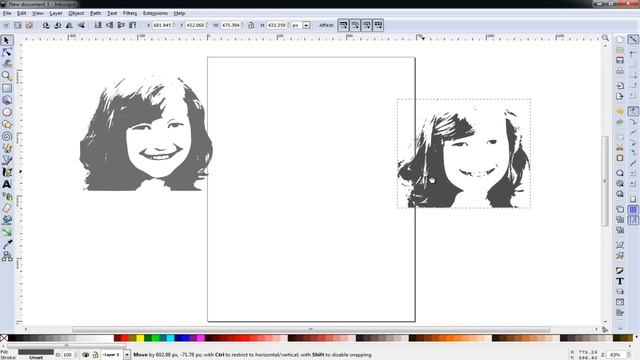640x360 pixels.
Task: Click the Fill color indicator box
Action: coord(36,352)
